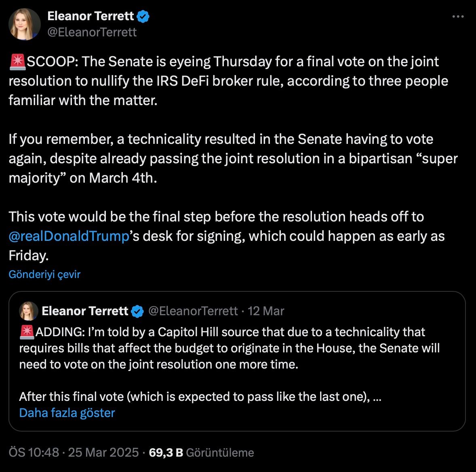
Task: Open the @realDonaldTrump mention
Action: [x=69, y=236]
